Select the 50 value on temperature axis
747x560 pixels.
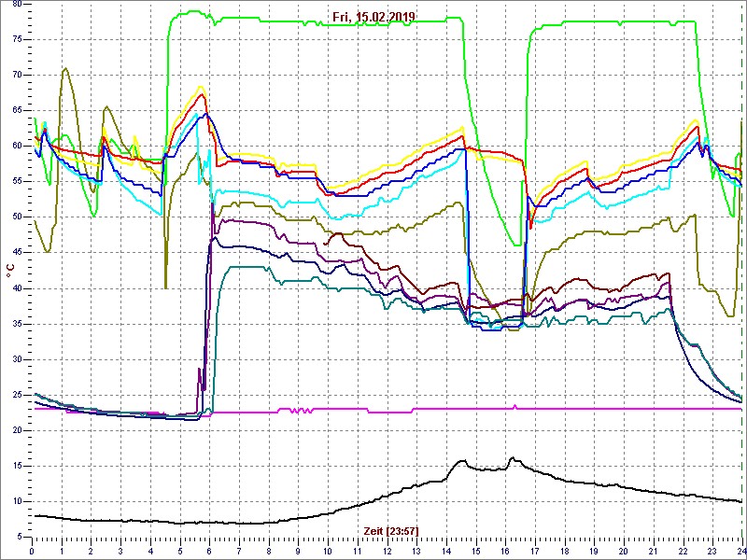pos(16,217)
